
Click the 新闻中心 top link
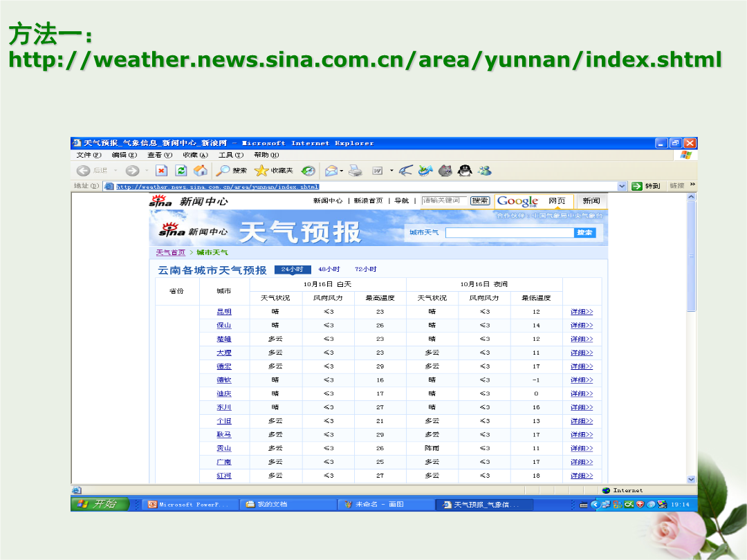pyautogui.click(x=328, y=201)
